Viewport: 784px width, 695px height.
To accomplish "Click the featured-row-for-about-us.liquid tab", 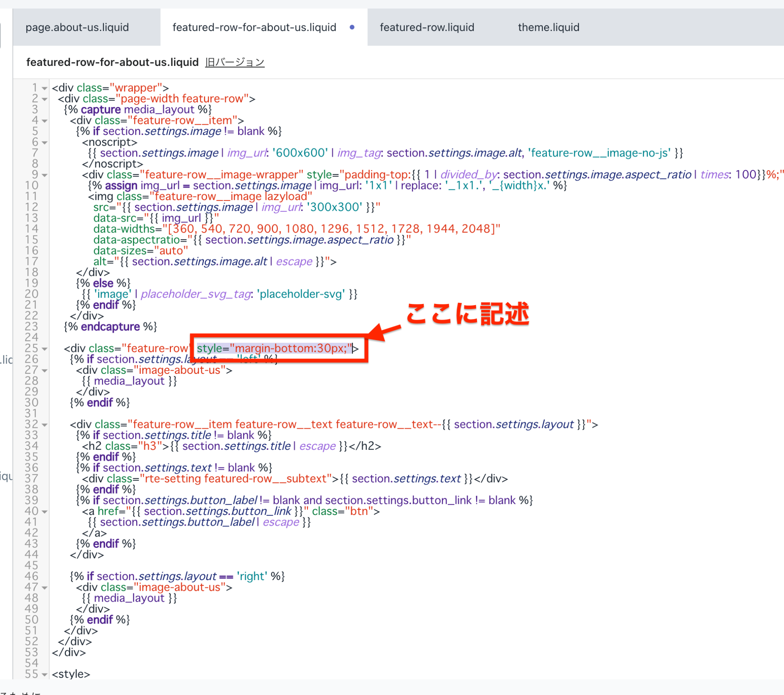I will (254, 27).
